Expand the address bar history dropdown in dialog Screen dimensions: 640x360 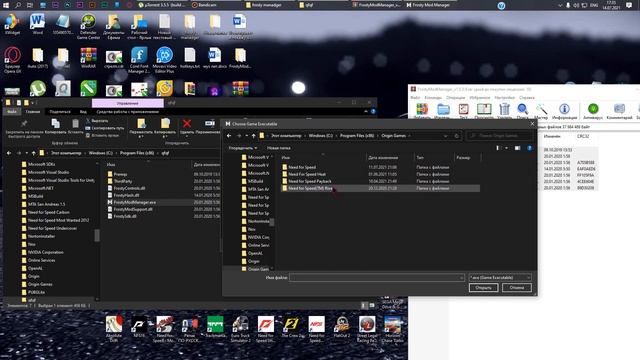(445, 136)
